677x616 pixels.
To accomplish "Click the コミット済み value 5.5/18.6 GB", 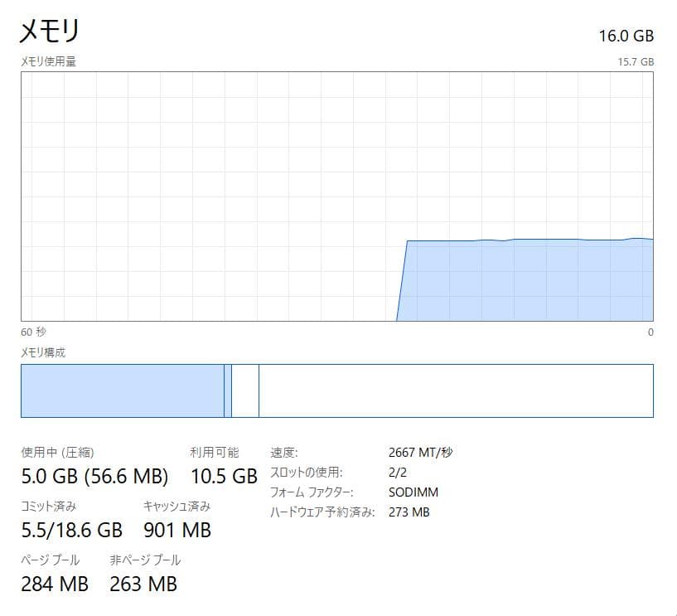I will point(70,530).
